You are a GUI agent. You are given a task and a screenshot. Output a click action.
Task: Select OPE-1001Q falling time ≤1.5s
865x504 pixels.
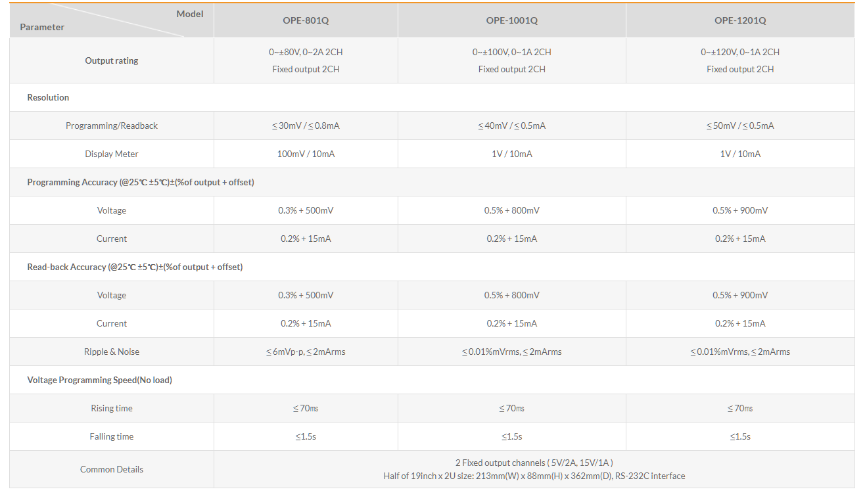512,436
